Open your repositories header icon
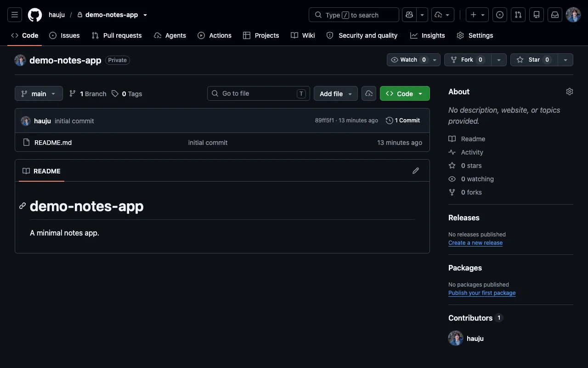 tap(537, 15)
